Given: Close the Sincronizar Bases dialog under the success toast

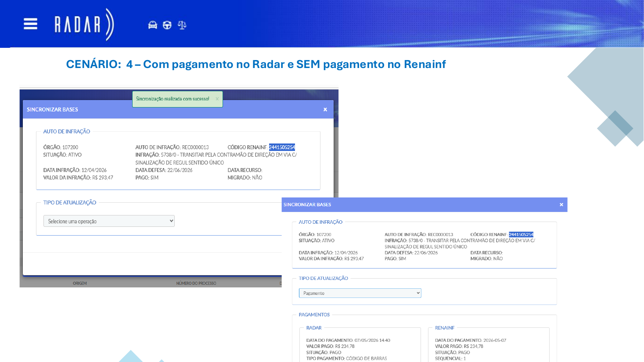Looking at the screenshot, I should [x=325, y=110].
